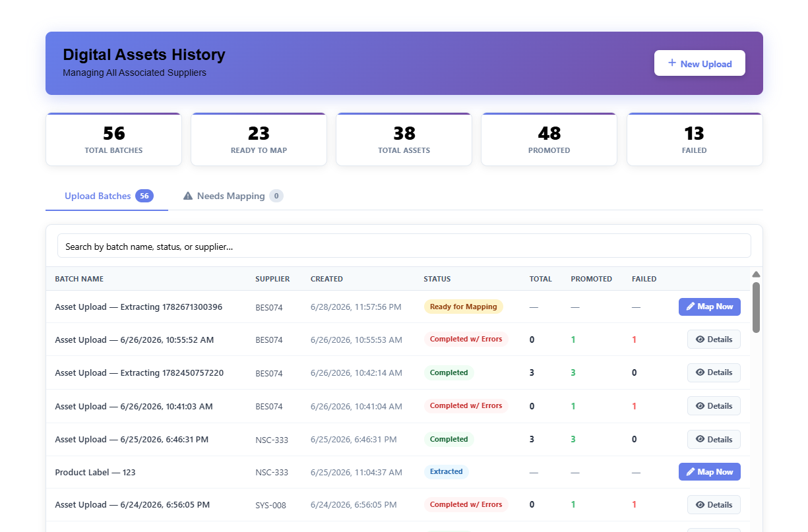Click the table scrollbar up arrow

[756, 274]
